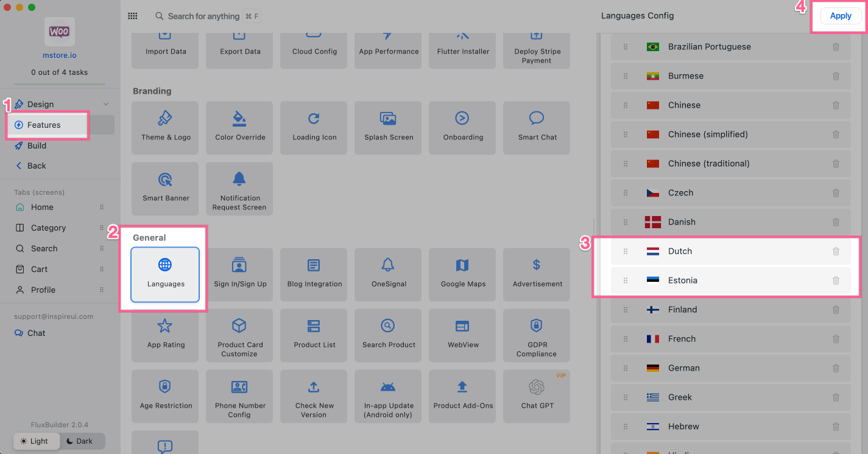This screenshot has width=868, height=454.
Task: Expand the Design section chevron
Action: [106, 105]
